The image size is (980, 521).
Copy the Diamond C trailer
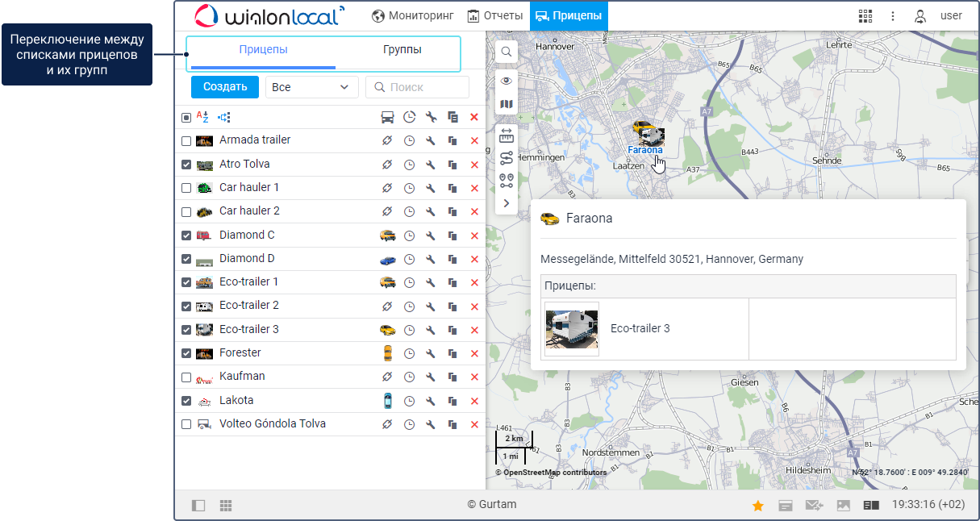[x=452, y=235]
